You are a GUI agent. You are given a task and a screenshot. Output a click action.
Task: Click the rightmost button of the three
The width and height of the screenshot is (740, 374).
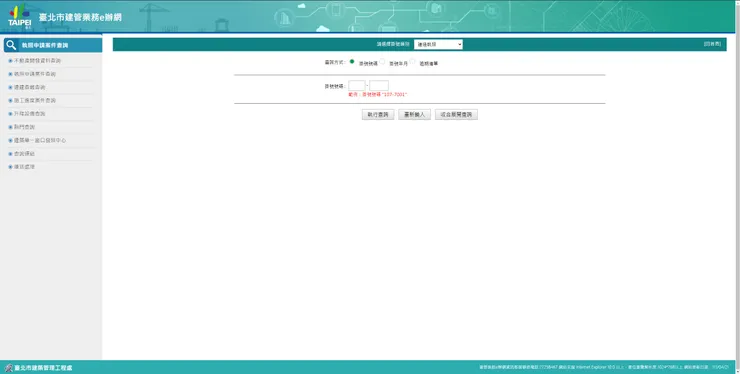pyautogui.click(x=456, y=115)
